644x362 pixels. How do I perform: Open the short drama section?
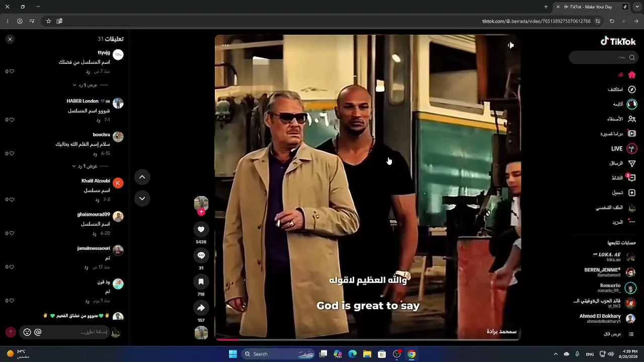point(618,134)
